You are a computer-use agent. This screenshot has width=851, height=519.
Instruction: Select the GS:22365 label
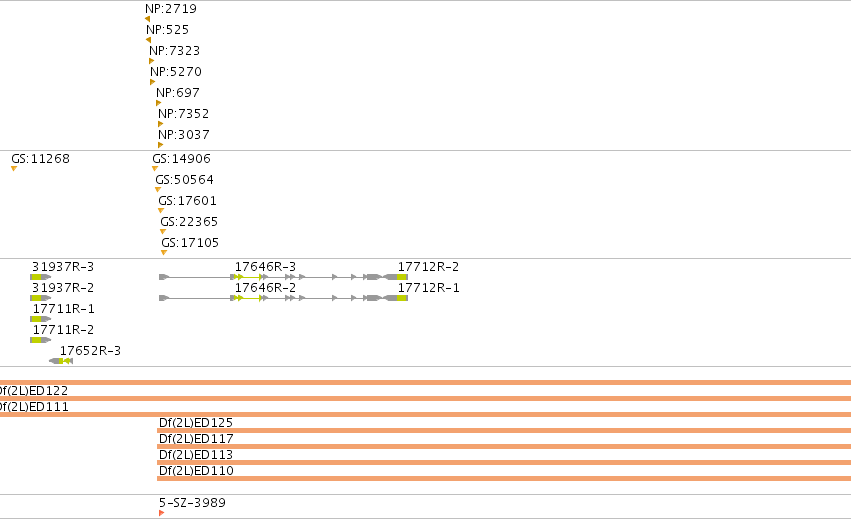click(189, 222)
